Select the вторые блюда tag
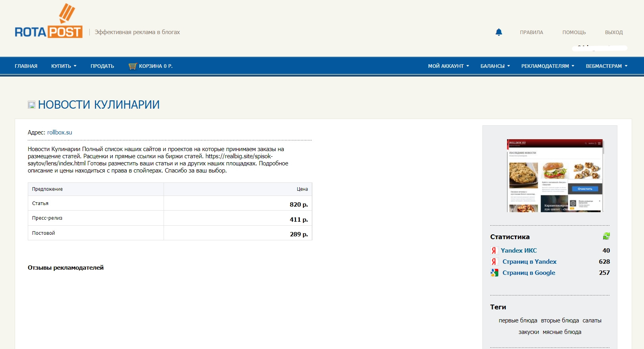The width and height of the screenshot is (644, 349). (560, 320)
